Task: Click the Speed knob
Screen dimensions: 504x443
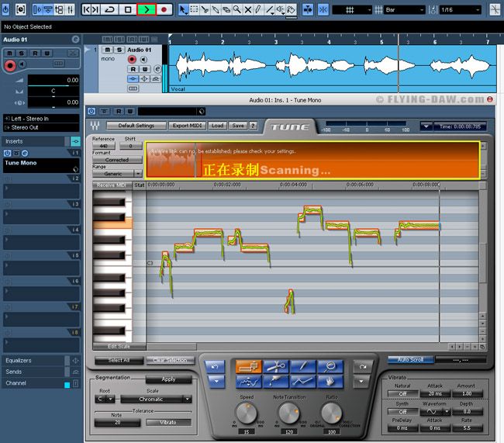Action: click(247, 414)
